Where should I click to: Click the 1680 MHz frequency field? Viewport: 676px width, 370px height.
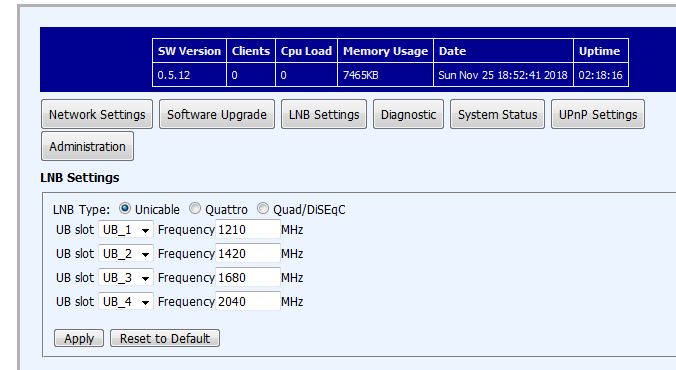248,277
